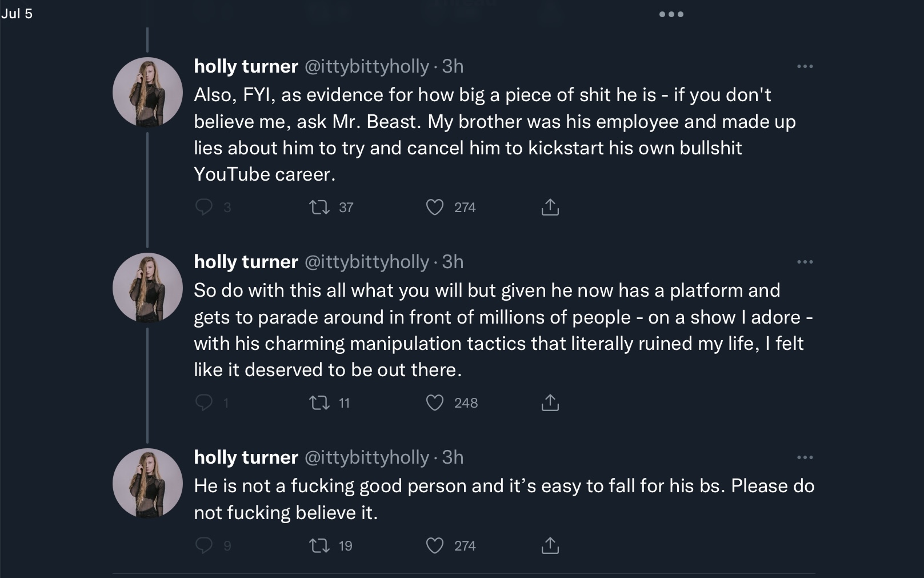Image resolution: width=924 pixels, height=578 pixels.
Task: Retweet the tweet with 19 retweets
Action: point(319,545)
